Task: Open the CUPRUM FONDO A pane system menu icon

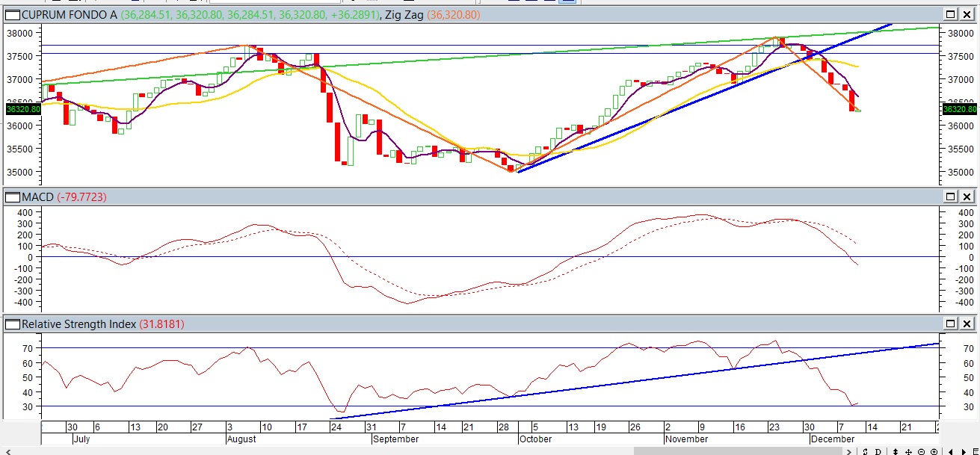Action: [12, 14]
